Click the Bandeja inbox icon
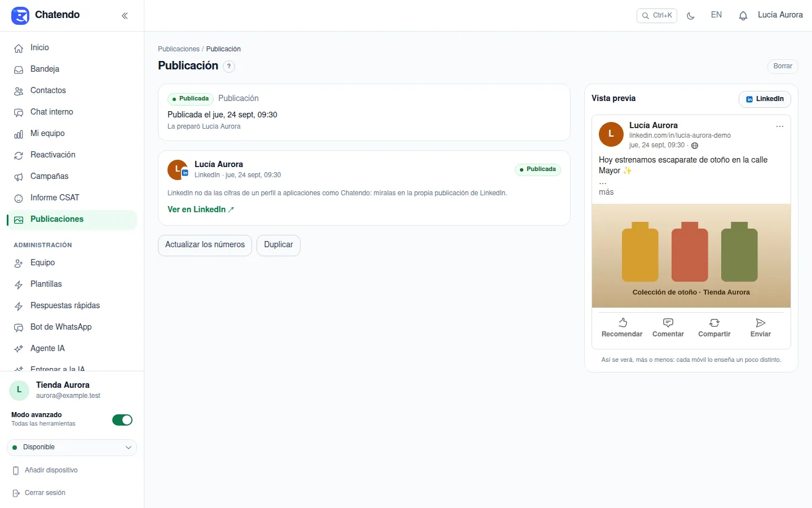The width and height of the screenshot is (812, 508). tap(19, 69)
